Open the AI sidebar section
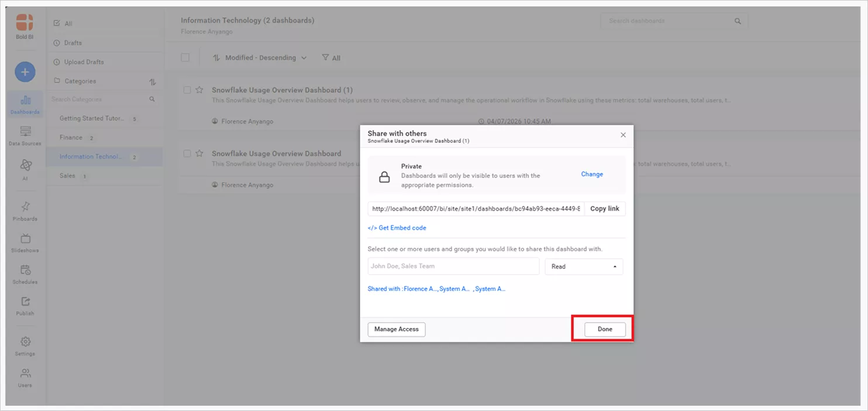Viewport: 868px width, 411px height. [25, 170]
